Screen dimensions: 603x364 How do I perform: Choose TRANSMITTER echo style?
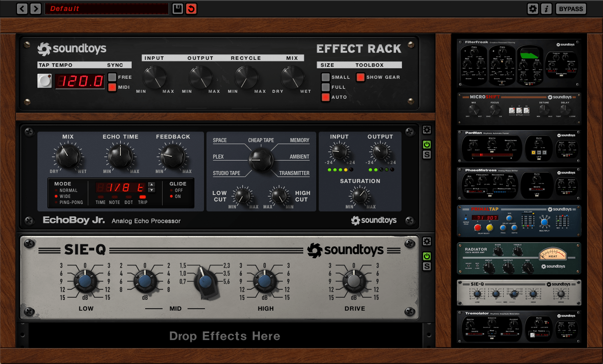pyautogui.click(x=295, y=174)
